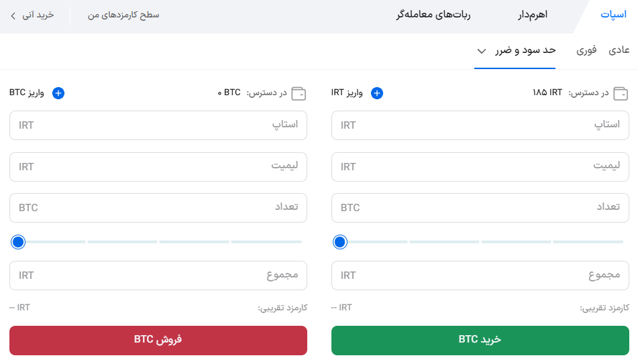Open the ربات‌های معامله‌گر tab
The width and height of the screenshot is (638, 364).
click(433, 15)
